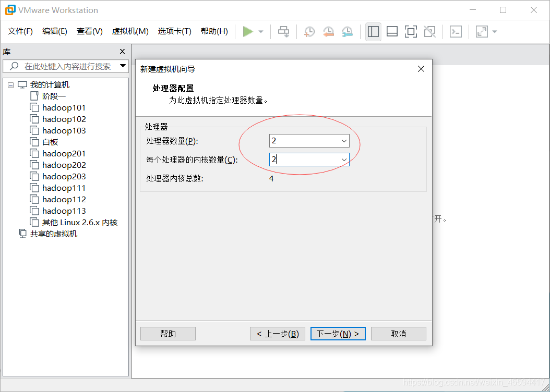Open the 每个处理器的内核数量(C) combo box
Image resolution: width=550 pixels, height=392 pixels.
pos(309,160)
